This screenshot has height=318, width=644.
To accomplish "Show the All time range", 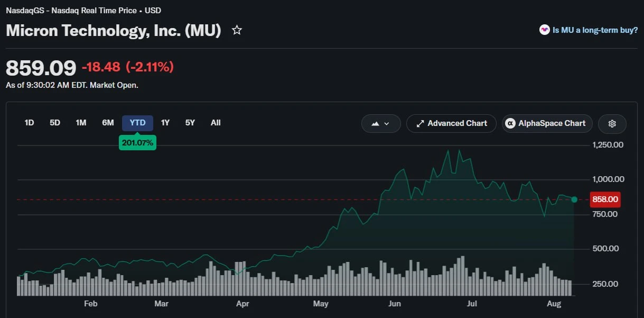I will click(216, 123).
